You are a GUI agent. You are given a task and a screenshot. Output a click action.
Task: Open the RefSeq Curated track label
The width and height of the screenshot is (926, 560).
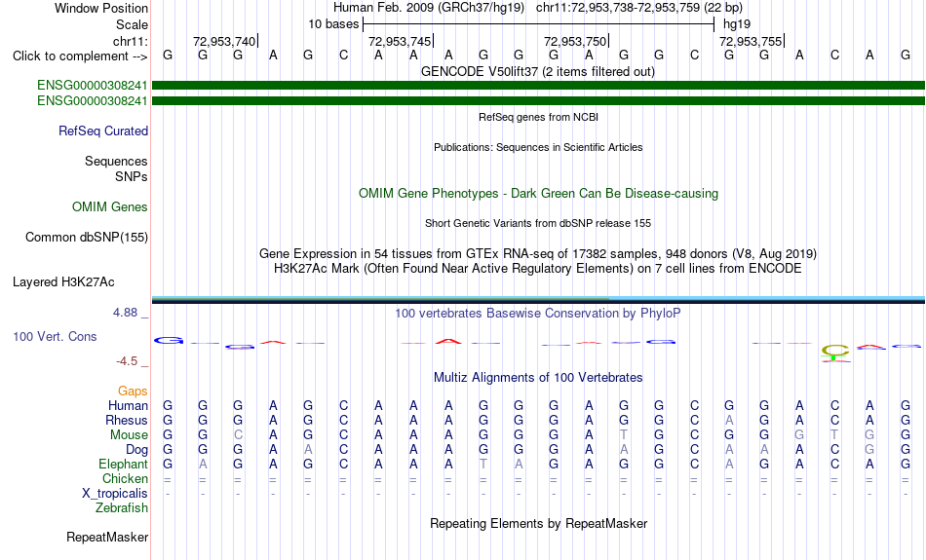click(x=102, y=131)
